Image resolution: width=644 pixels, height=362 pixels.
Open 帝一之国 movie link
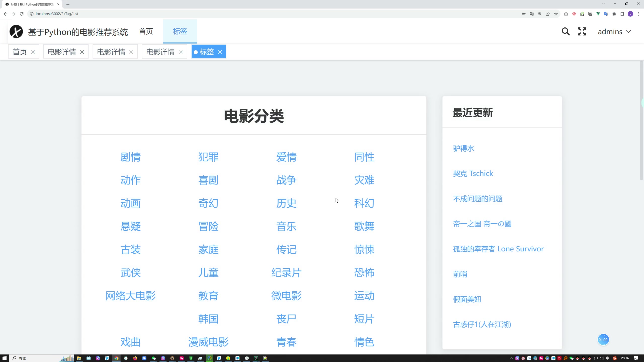[x=482, y=224]
